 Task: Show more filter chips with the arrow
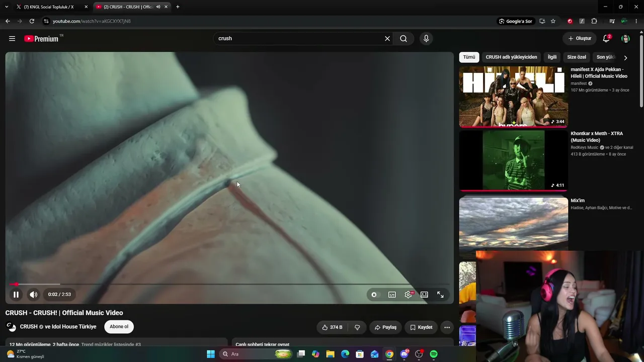pos(625,58)
